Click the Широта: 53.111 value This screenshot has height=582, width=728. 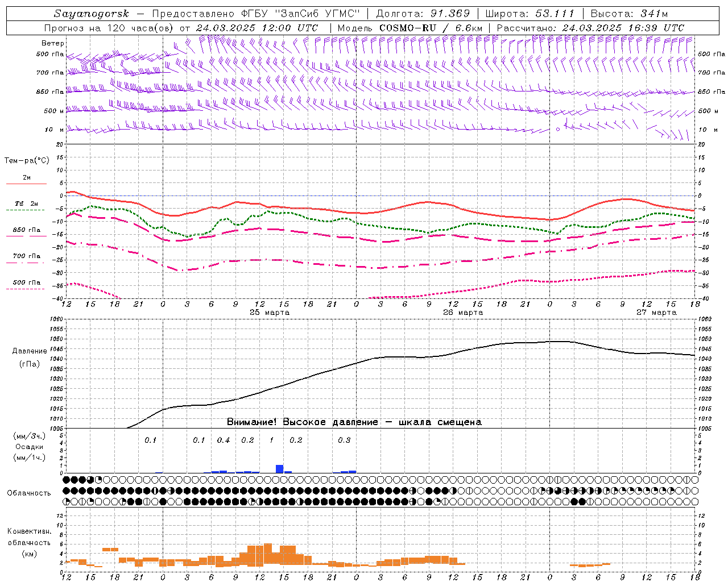(x=530, y=14)
